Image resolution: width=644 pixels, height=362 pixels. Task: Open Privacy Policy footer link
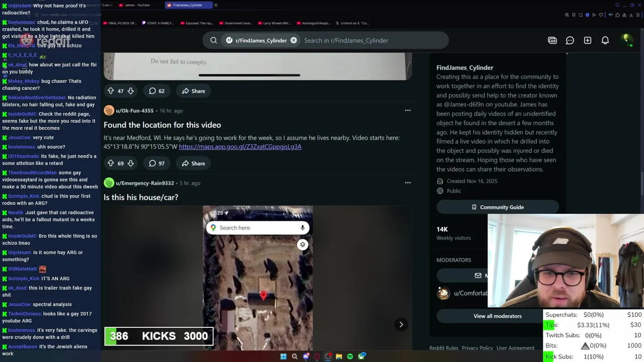(x=477, y=348)
